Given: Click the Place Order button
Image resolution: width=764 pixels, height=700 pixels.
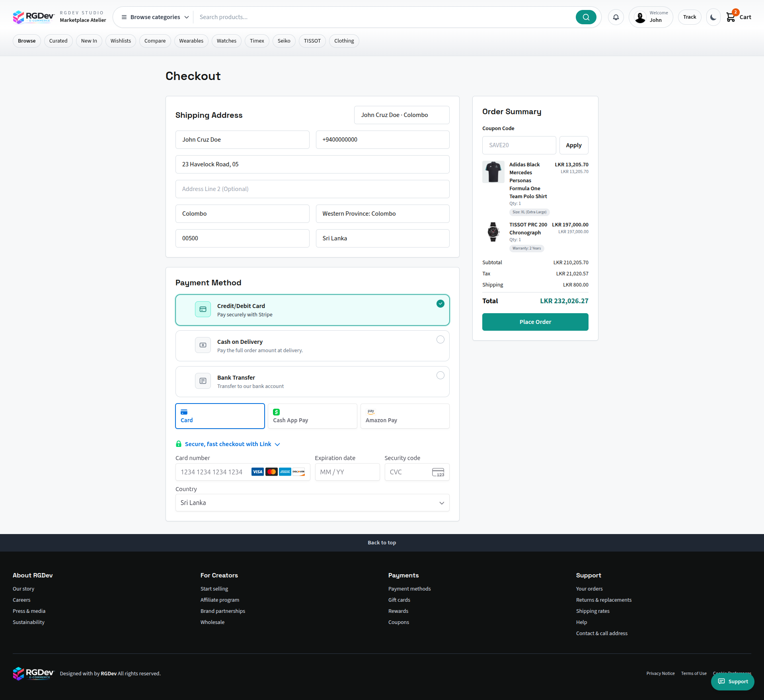Looking at the screenshot, I should pos(535,322).
